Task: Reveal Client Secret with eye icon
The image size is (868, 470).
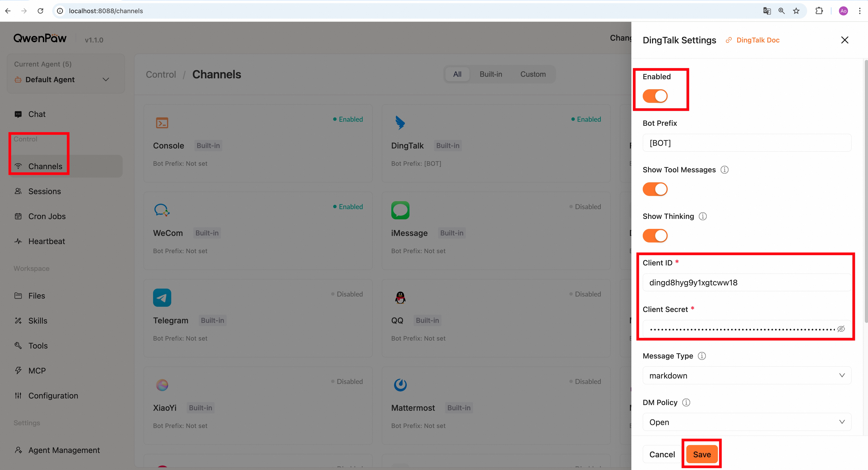Action: (841, 329)
